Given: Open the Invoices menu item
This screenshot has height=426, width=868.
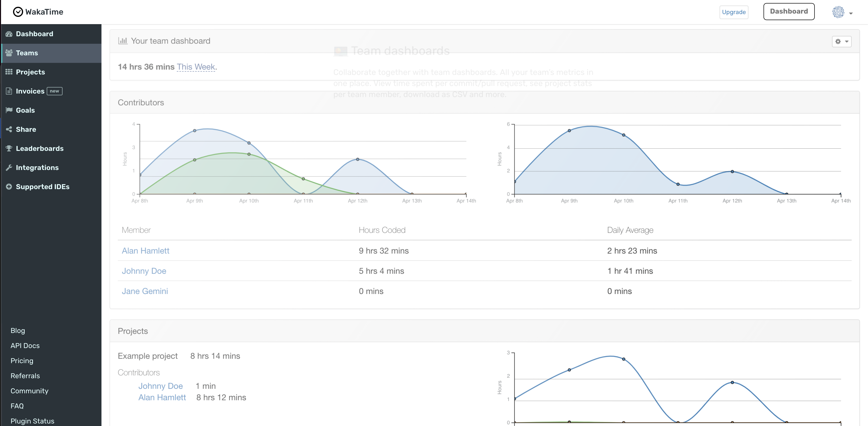Looking at the screenshot, I should 30,91.
